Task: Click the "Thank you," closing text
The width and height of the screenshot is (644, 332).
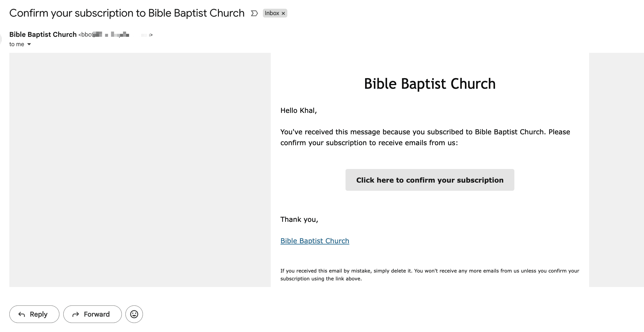Action: pyautogui.click(x=299, y=219)
